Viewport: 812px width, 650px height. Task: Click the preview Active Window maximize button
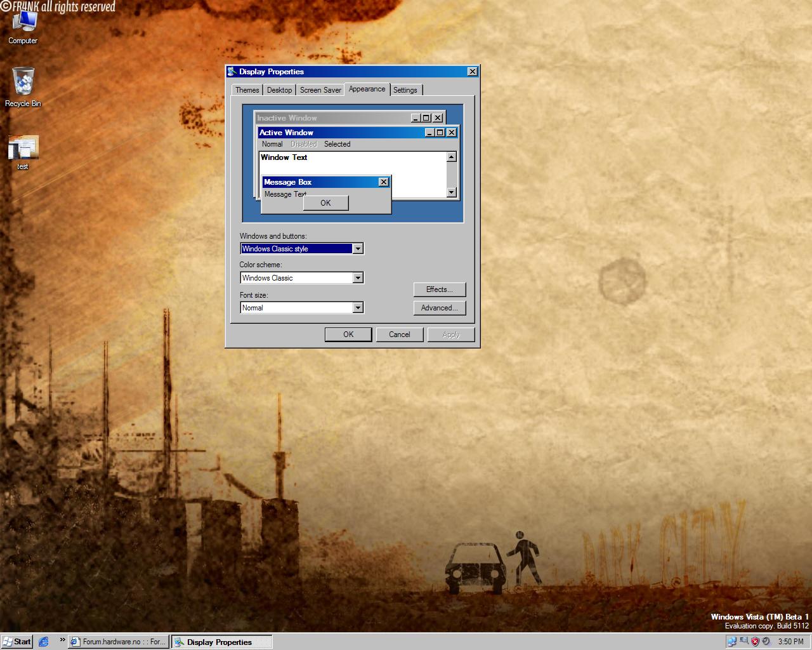[x=440, y=133]
